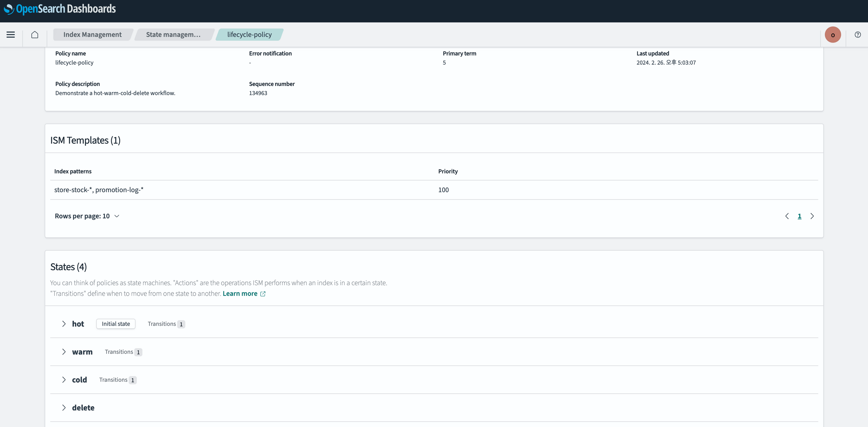This screenshot has height=427, width=868.
Task: Open the Learn more external link icon
Action: click(x=263, y=293)
